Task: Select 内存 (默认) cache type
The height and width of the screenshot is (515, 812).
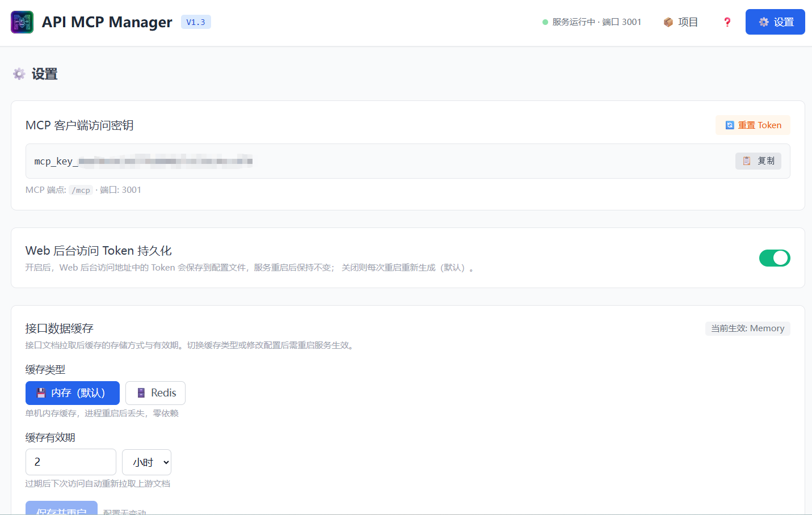Action: click(73, 393)
